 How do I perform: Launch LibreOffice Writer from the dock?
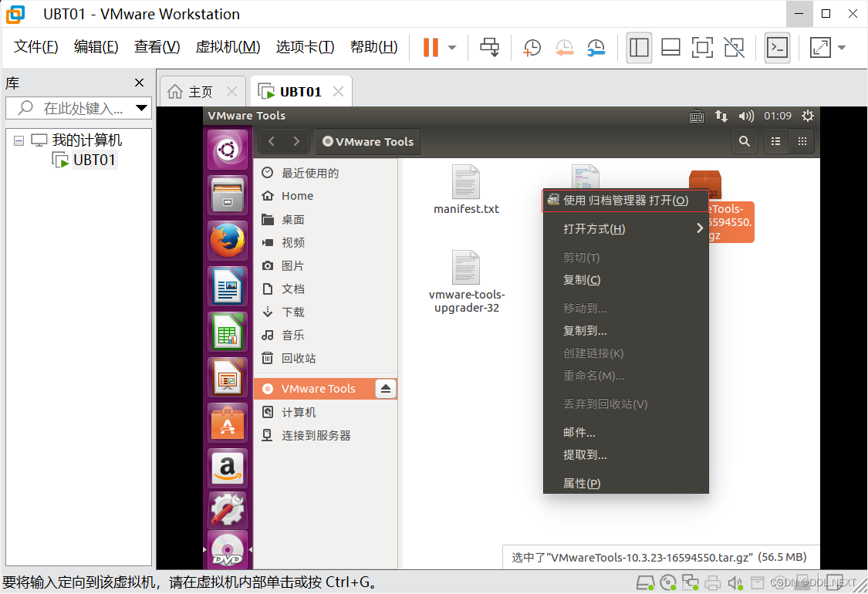[x=228, y=285]
